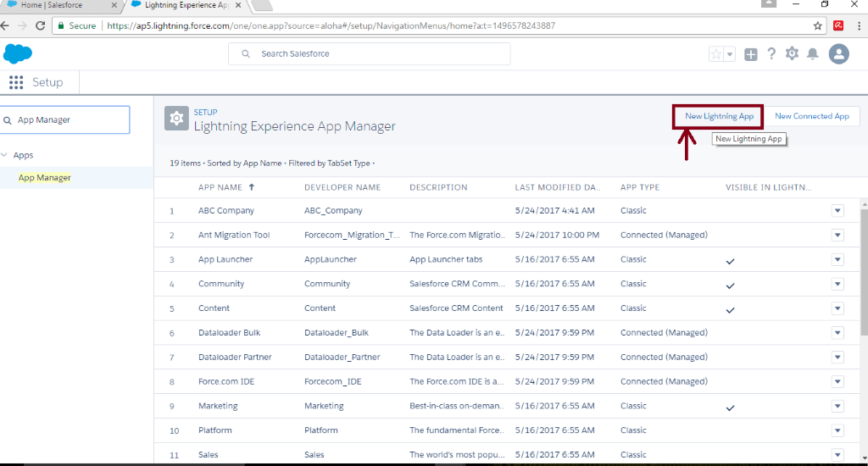Open the user profile avatar

(x=838, y=53)
